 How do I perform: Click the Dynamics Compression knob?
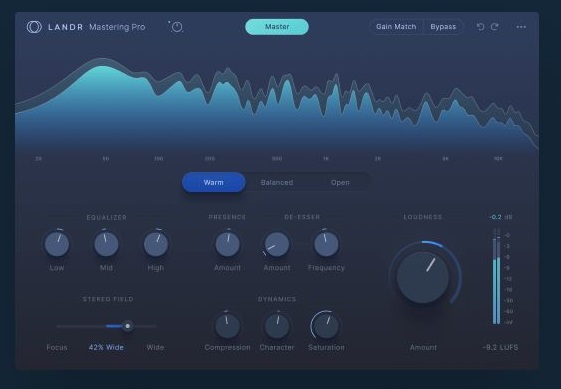click(x=228, y=326)
